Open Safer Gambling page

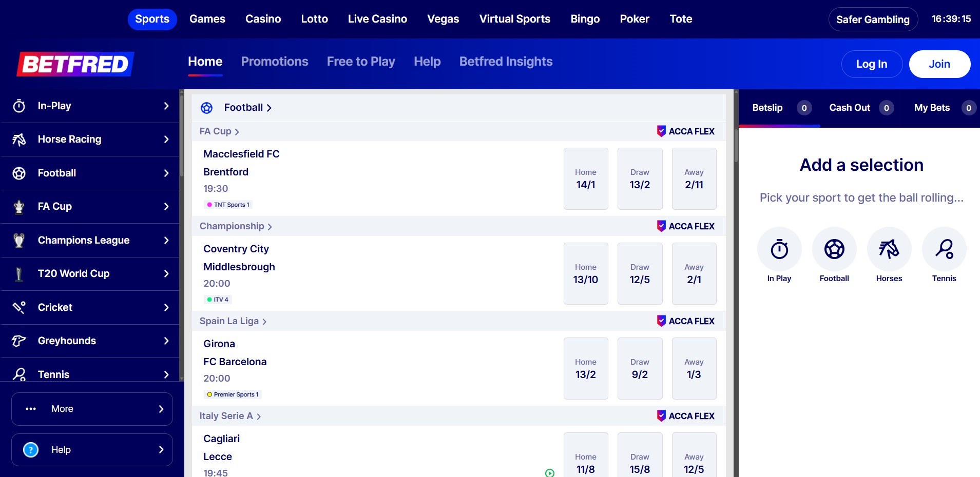872,19
